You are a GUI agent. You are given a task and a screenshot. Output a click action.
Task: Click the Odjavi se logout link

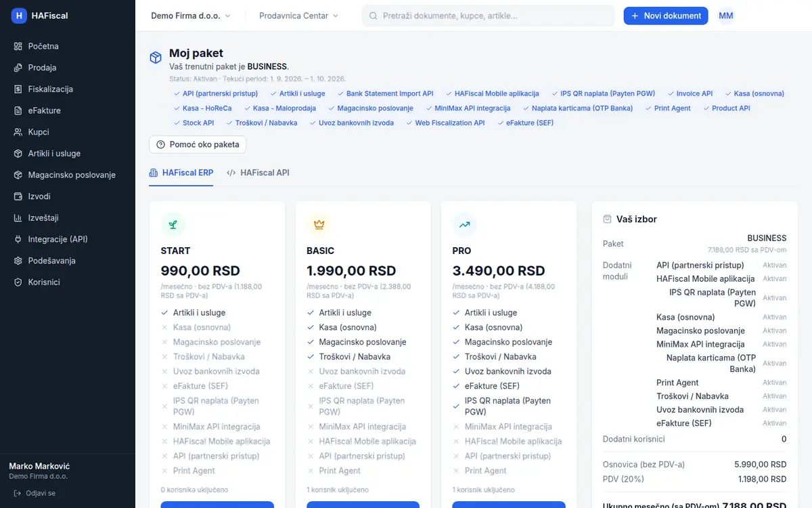pos(35,493)
